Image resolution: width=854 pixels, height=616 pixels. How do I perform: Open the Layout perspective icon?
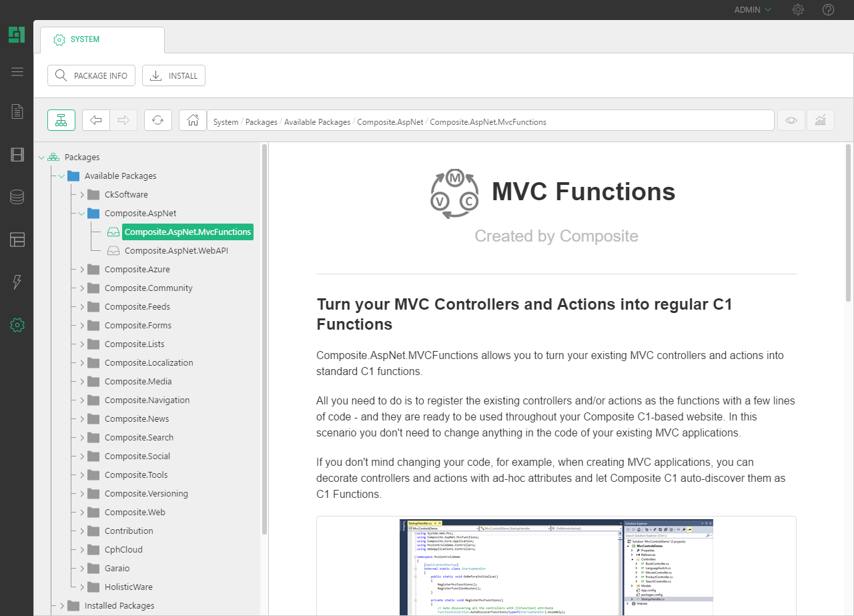point(17,240)
